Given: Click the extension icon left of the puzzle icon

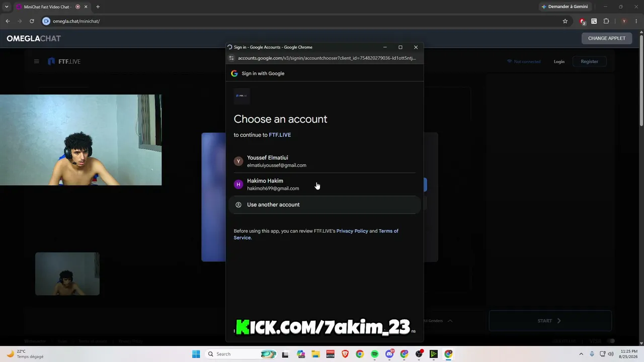Looking at the screenshot, I should [x=594, y=21].
